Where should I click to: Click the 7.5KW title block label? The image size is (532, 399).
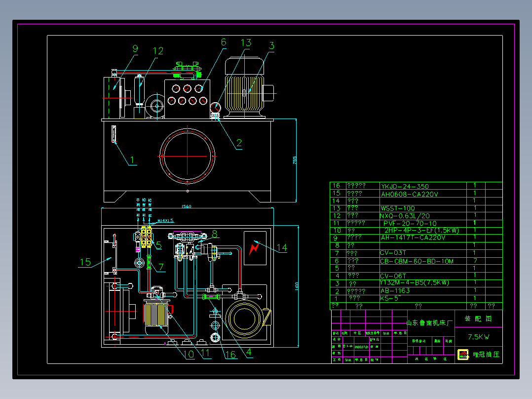479,337
